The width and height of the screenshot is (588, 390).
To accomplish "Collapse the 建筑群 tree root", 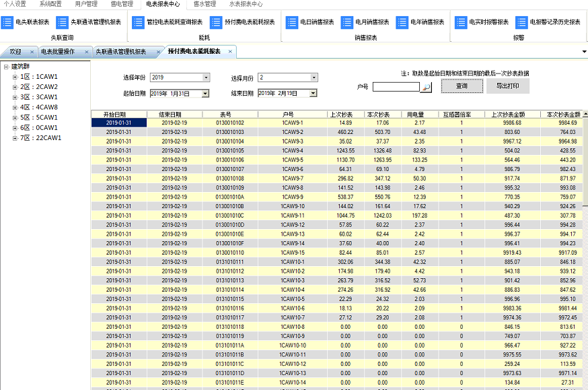I will coord(6,67).
